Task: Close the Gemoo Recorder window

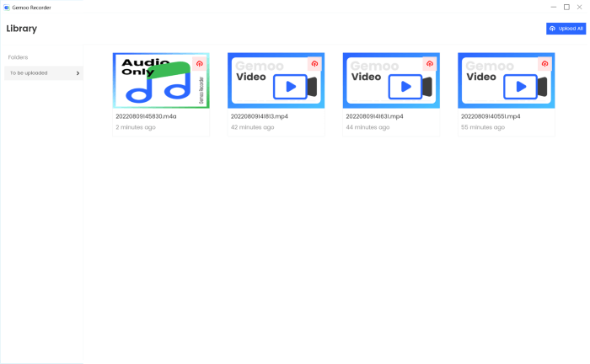Action: point(580,7)
